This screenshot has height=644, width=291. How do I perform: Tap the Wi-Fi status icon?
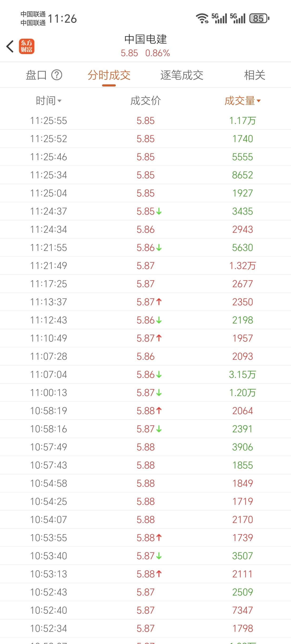coord(202,18)
